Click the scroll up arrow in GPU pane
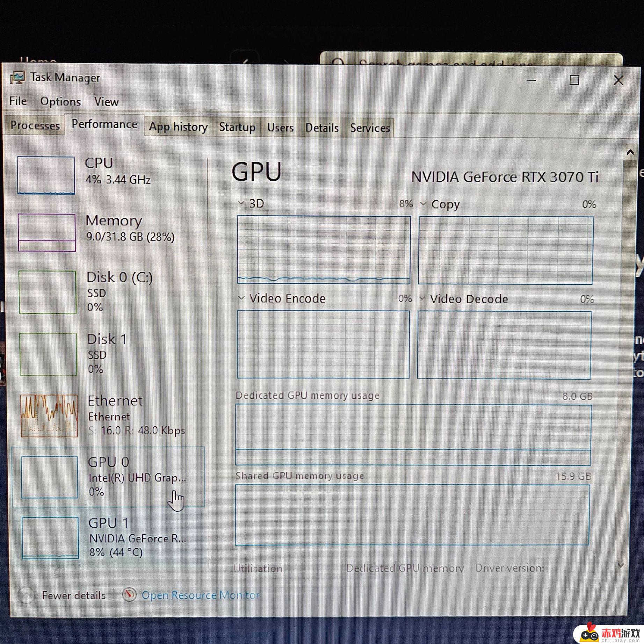Image resolution: width=644 pixels, height=644 pixels. (x=630, y=152)
